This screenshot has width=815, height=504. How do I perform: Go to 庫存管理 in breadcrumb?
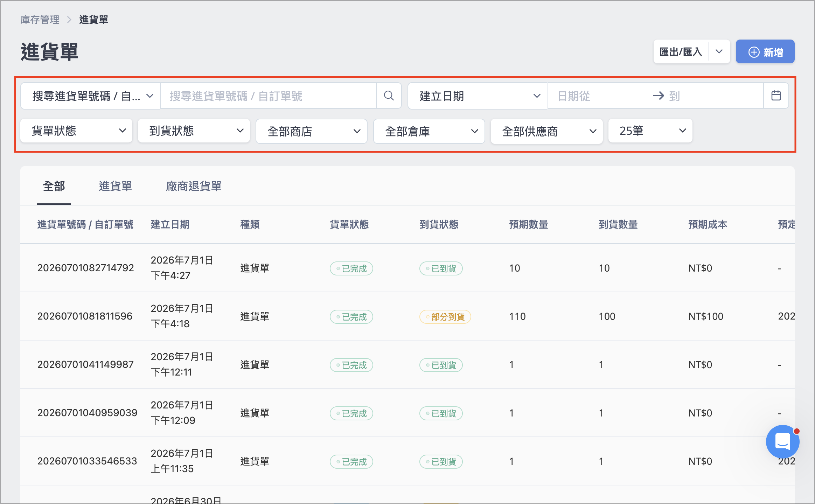[x=40, y=20]
